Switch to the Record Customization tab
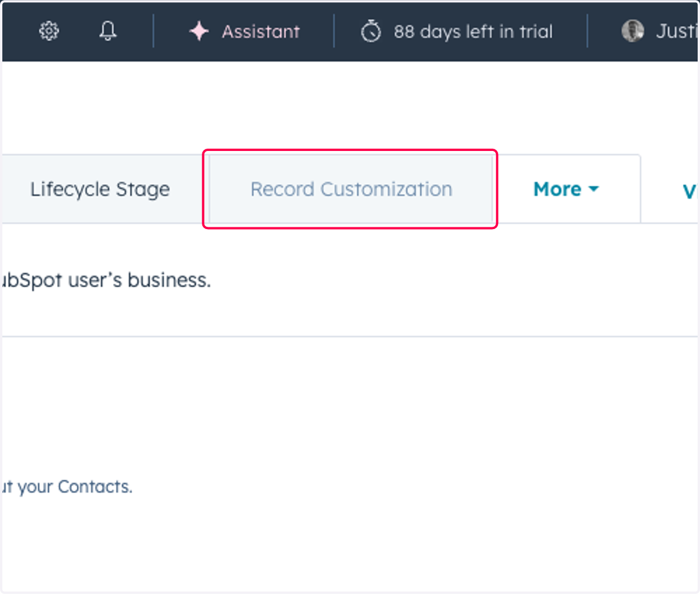The height and width of the screenshot is (594, 700). pos(351,189)
